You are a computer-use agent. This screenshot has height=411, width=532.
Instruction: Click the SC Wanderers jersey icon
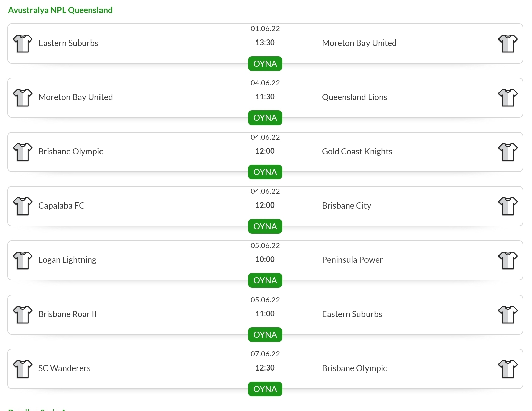[23, 369]
